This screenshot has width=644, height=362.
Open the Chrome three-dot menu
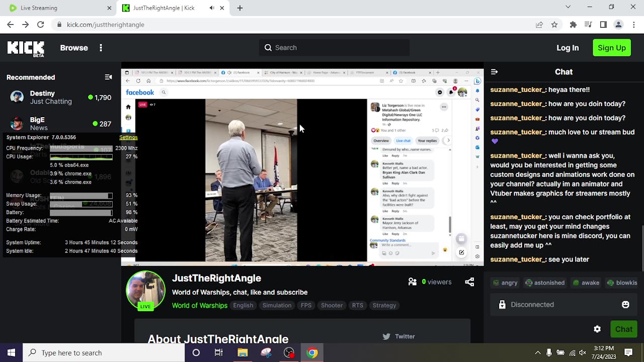tap(633, 25)
